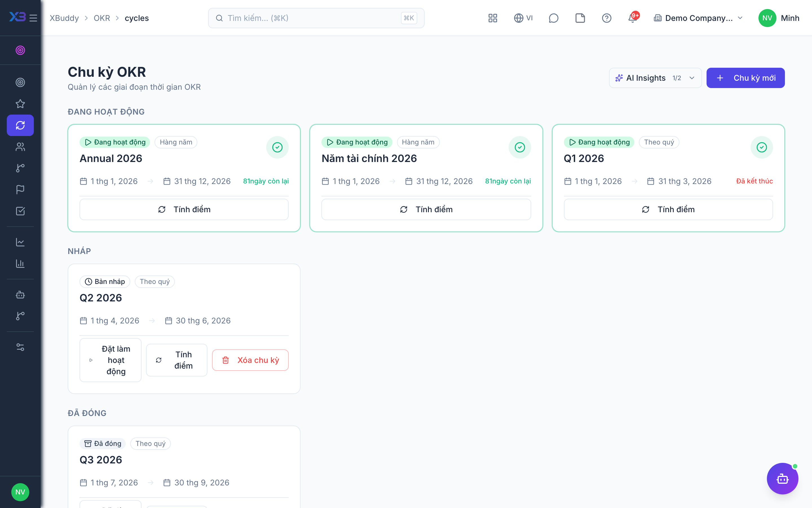Click the NV avatar at sidebar bottom
This screenshot has width=812, height=508.
(20, 492)
